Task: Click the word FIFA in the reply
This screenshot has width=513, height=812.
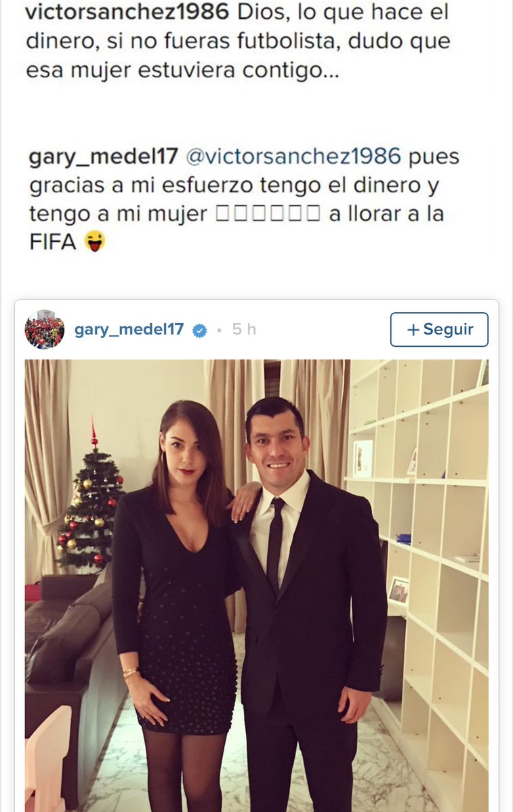Action: click(52, 242)
